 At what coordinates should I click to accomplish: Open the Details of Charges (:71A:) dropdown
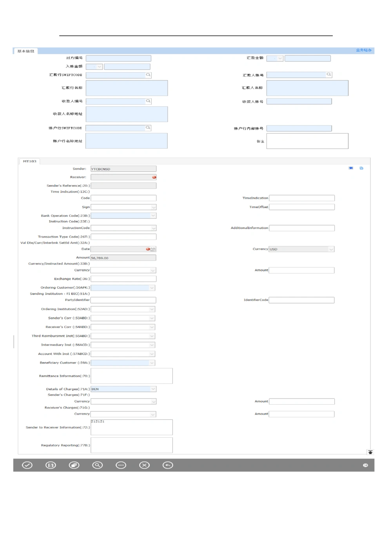(153, 389)
